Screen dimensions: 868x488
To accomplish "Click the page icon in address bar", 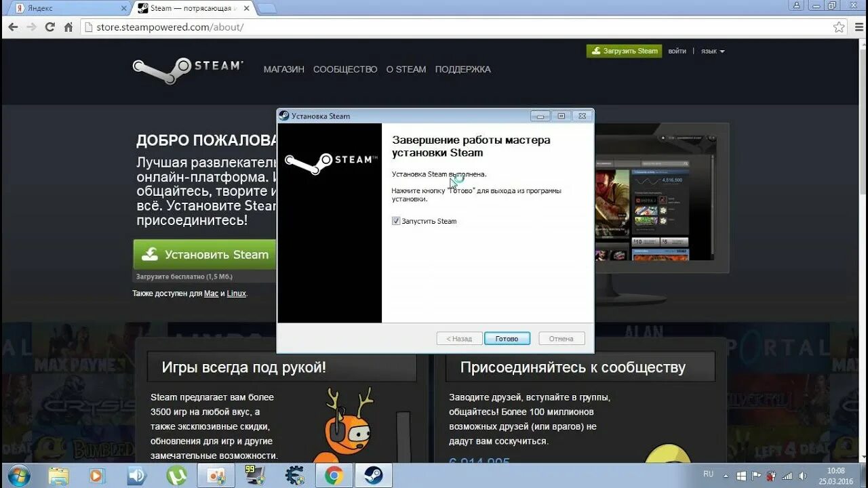I will tap(87, 27).
